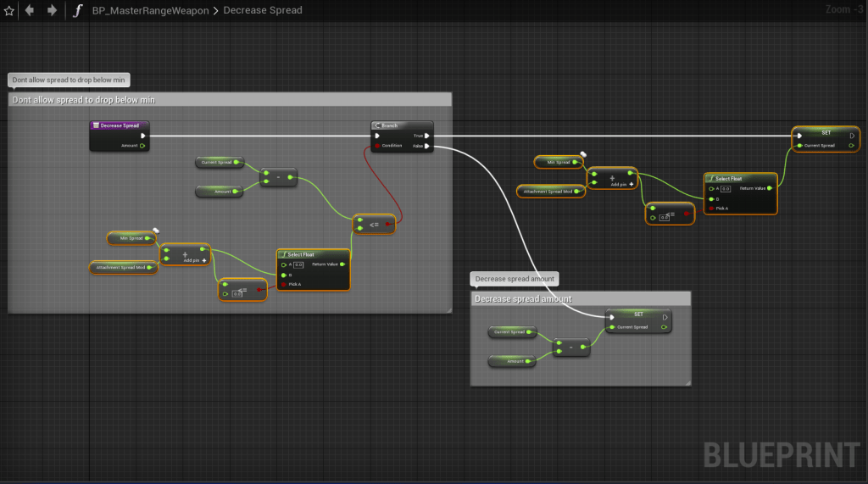This screenshot has width=868, height=484.
Task: Select the purple Decrease Spread entry node
Action: pos(120,125)
